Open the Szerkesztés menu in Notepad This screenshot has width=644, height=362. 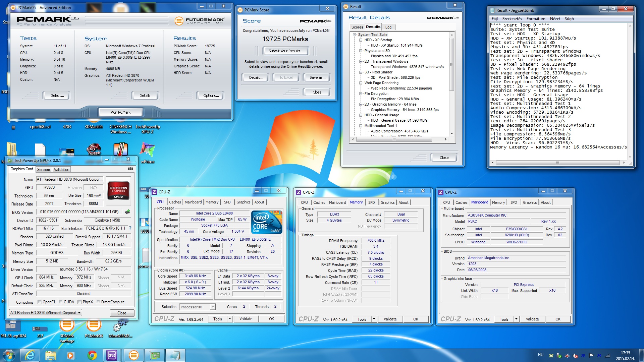(512, 19)
